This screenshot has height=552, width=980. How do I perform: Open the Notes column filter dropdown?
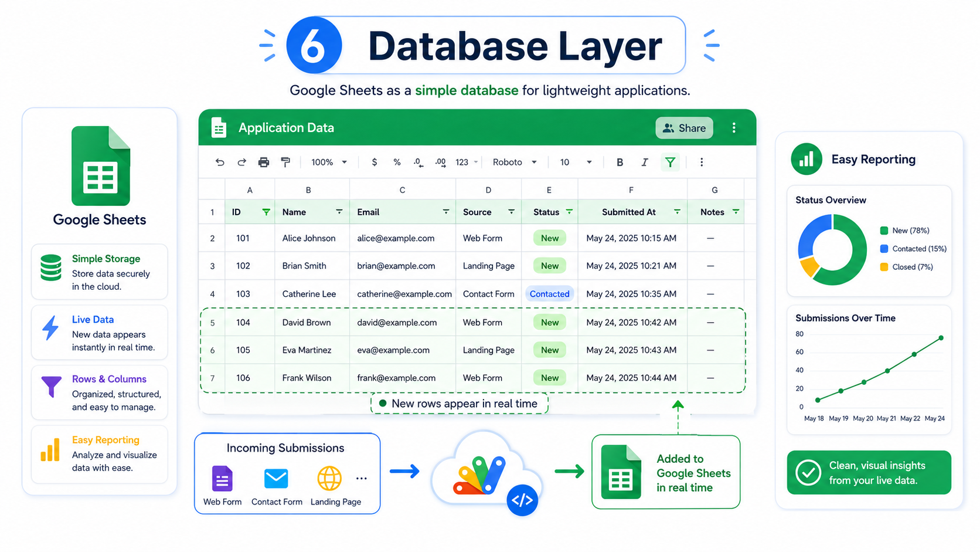click(x=736, y=212)
